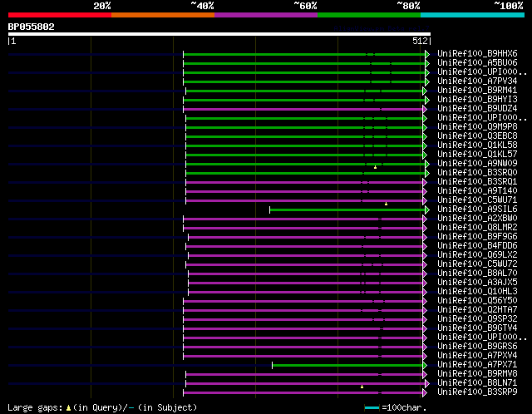
Task: Select the UniRef100_B3SRQ0 label
Action: click(477, 173)
